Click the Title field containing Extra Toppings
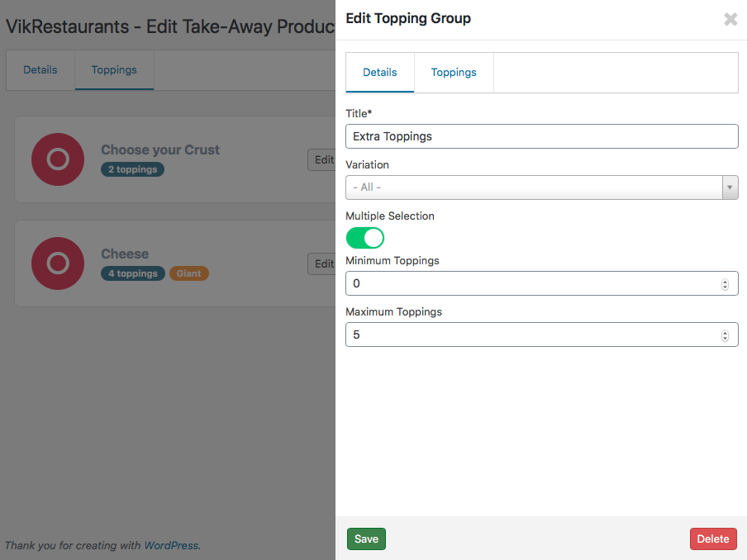 542,136
